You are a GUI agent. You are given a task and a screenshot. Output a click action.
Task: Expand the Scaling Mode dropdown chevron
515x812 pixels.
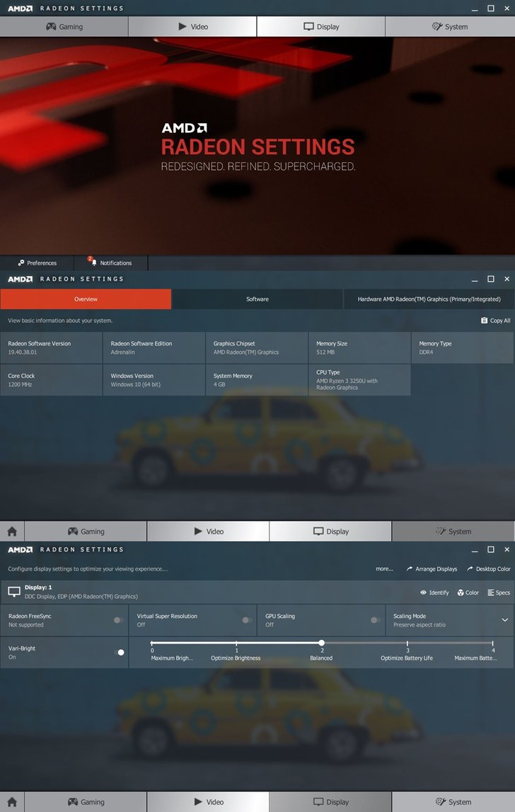point(504,620)
